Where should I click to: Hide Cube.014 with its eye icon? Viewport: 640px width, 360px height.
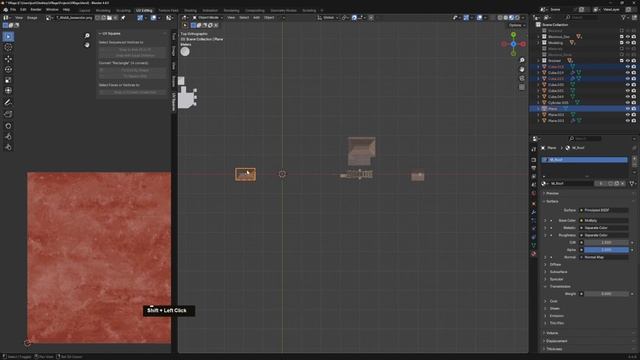628,73
